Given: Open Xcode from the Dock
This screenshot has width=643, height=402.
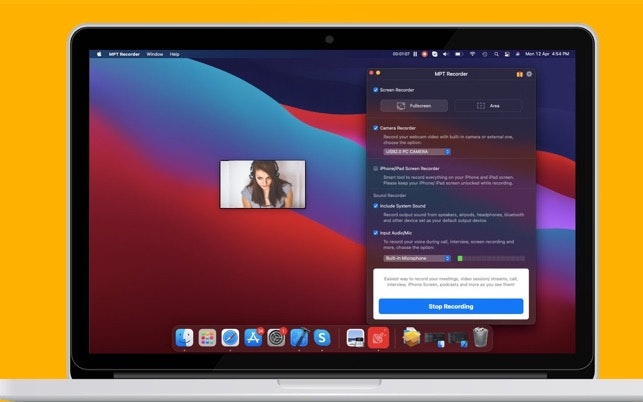Looking at the screenshot, I should pos(299,338).
